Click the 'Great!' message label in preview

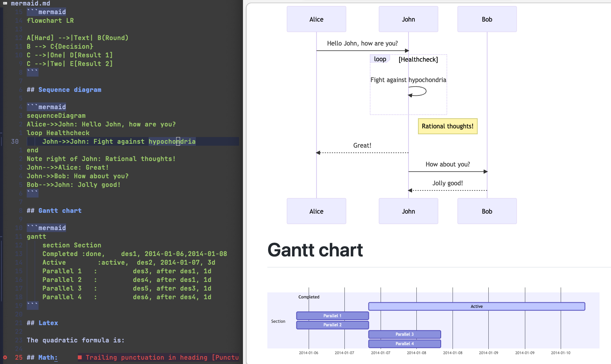click(x=362, y=145)
